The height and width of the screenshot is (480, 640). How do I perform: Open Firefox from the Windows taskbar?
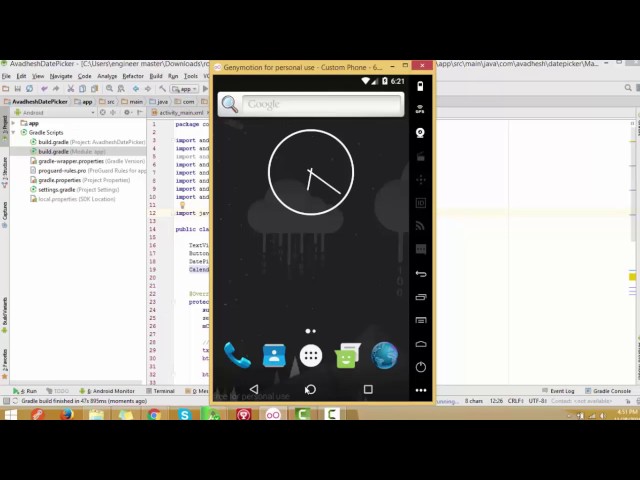click(x=67, y=414)
